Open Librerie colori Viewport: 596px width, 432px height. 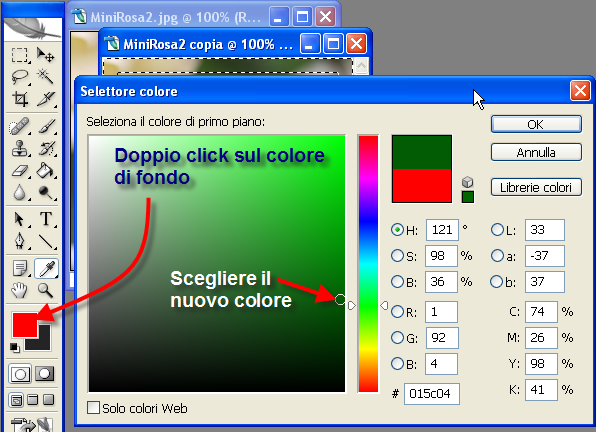coord(536,187)
